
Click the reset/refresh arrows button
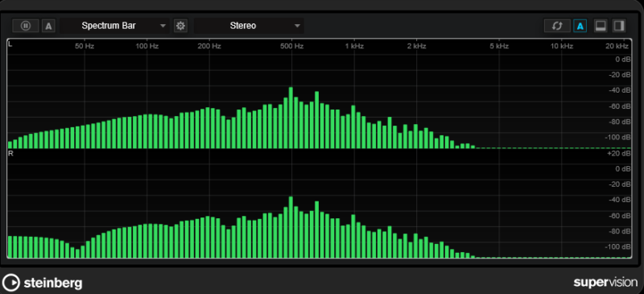coord(557,26)
